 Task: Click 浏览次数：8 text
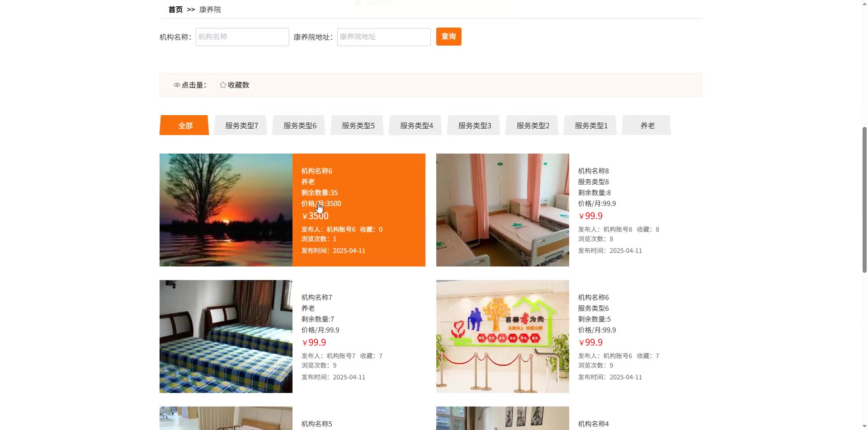(x=595, y=239)
